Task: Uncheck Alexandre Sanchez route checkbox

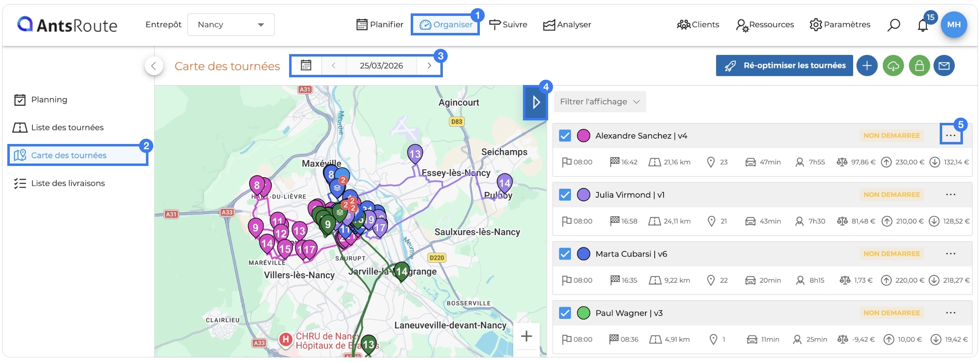Action: pyautogui.click(x=565, y=135)
